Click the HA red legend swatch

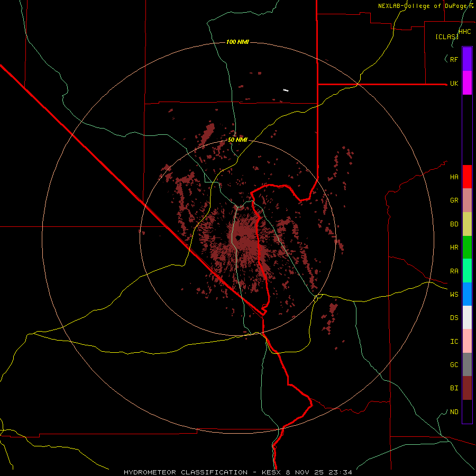click(467, 177)
